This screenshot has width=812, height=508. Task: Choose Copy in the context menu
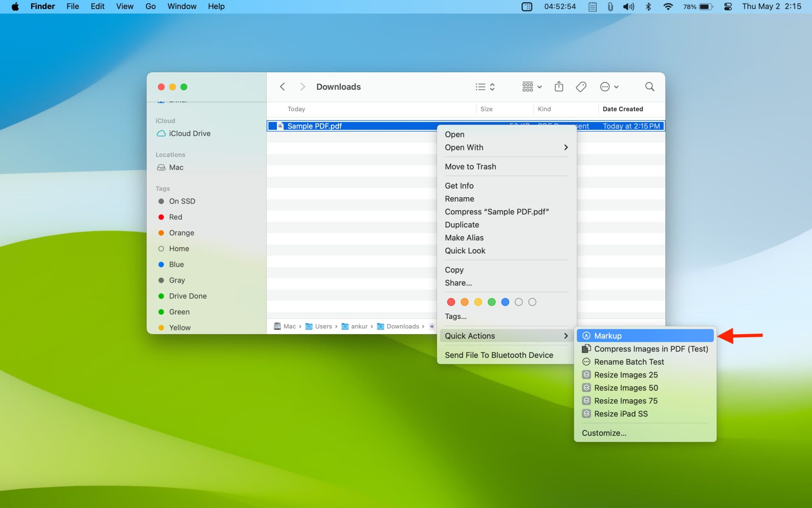click(x=506, y=270)
